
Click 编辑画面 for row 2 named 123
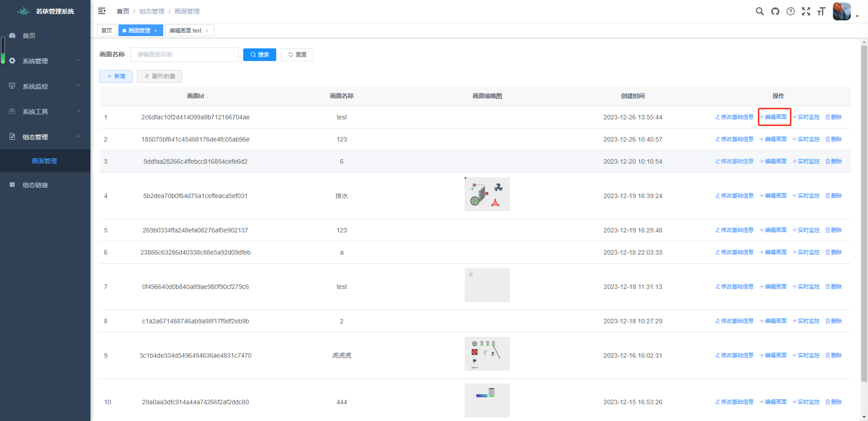tap(773, 139)
